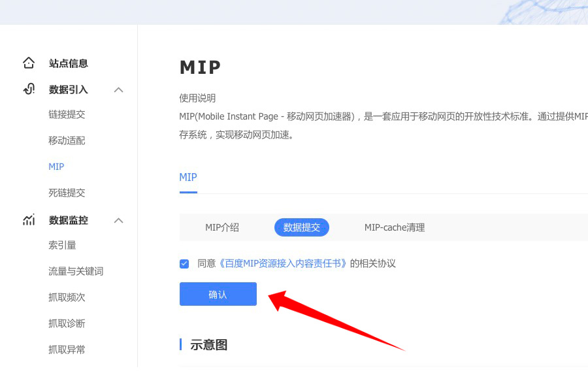Screen dimensions: 588x392
Task: Collapse the 数据引入 section using its chevron
Action: (118, 90)
